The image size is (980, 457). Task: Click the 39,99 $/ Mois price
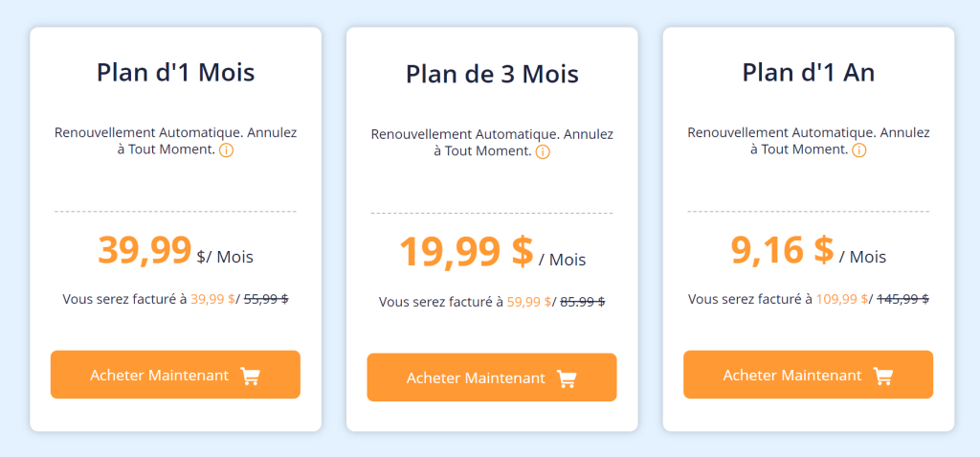[176, 250]
